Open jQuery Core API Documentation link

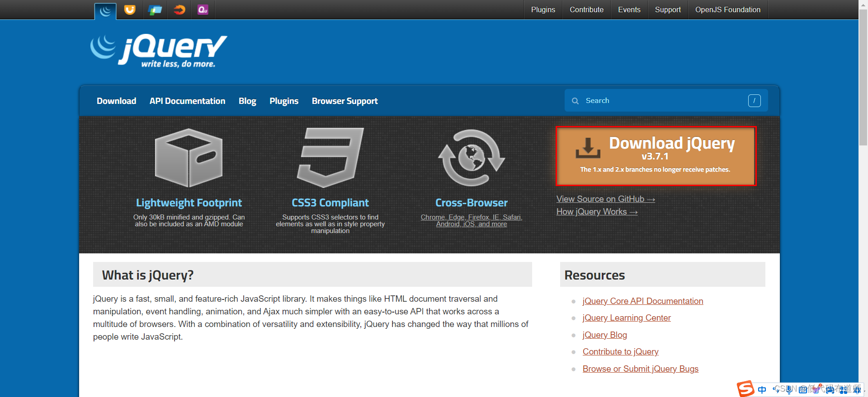(x=643, y=301)
